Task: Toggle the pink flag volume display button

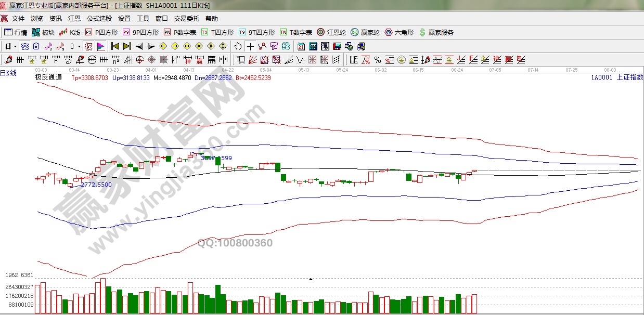Action: [100, 46]
